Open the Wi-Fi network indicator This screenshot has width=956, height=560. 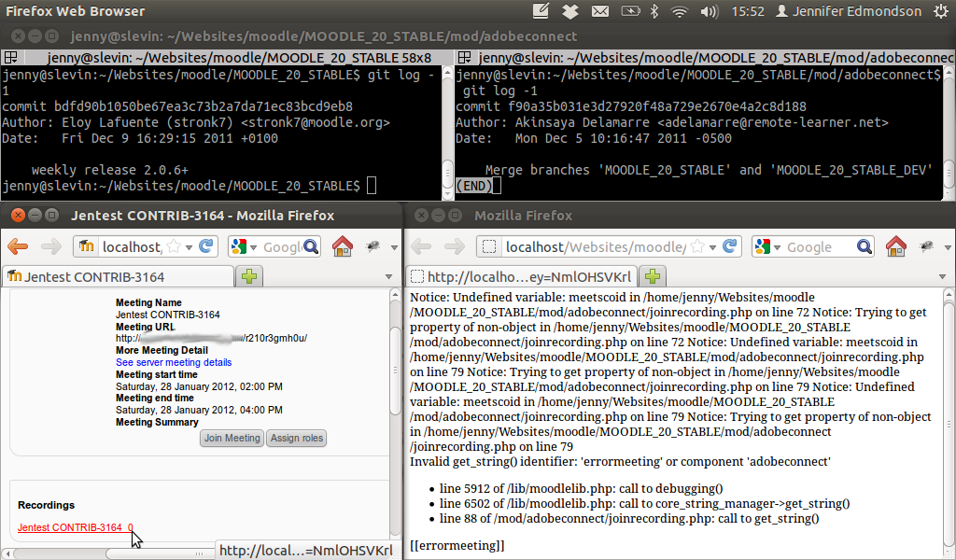(x=680, y=11)
